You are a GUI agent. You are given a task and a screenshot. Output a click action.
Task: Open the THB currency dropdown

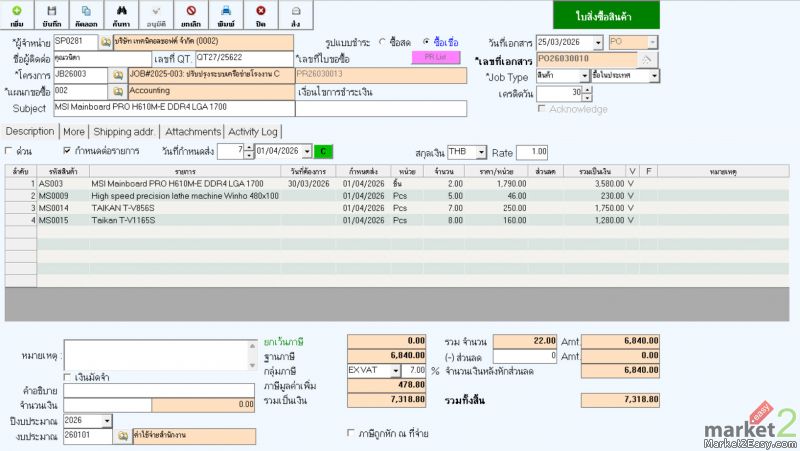[481, 151]
